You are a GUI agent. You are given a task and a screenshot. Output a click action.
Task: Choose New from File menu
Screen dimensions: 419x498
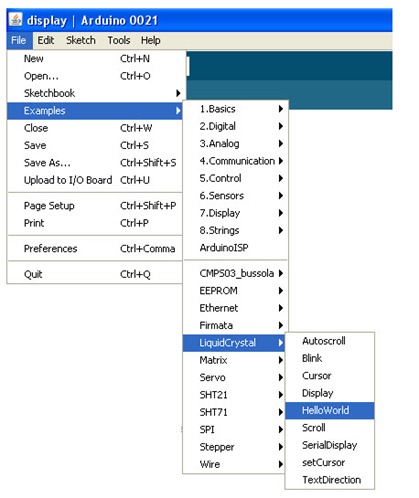(x=95, y=59)
